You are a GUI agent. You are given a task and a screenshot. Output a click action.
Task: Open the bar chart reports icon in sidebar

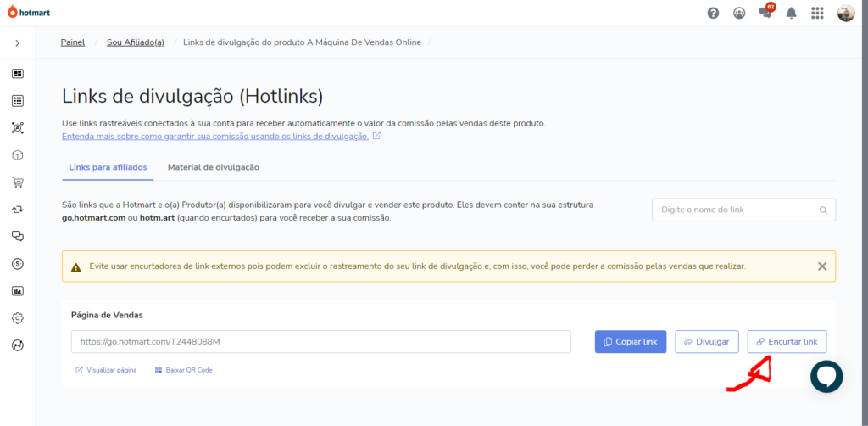pyautogui.click(x=18, y=291)
